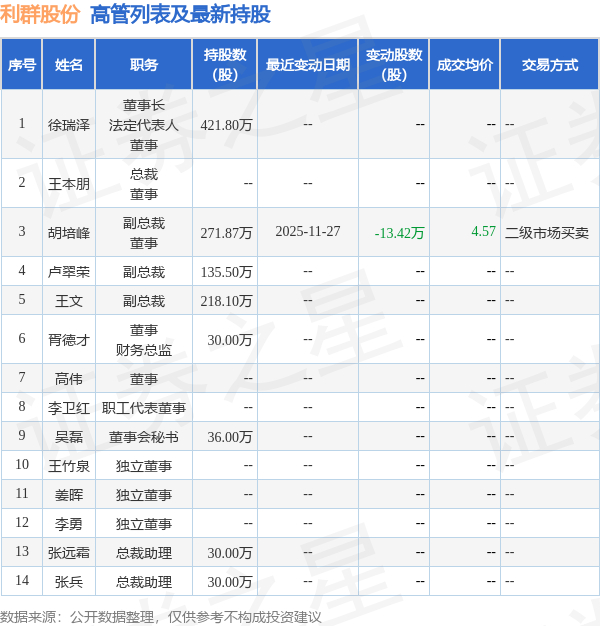Click the 二级市场买卖 trade method cell

547,233
